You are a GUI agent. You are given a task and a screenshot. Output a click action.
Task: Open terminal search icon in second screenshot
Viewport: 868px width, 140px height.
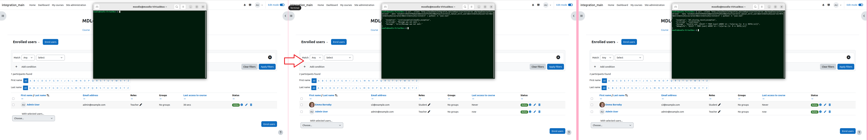(x=465, y=7)
